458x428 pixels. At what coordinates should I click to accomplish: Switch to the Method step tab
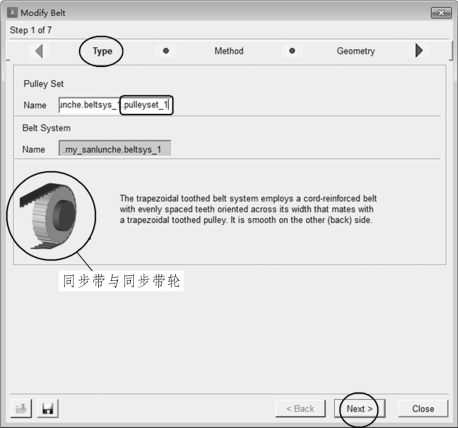pos(229,51)
